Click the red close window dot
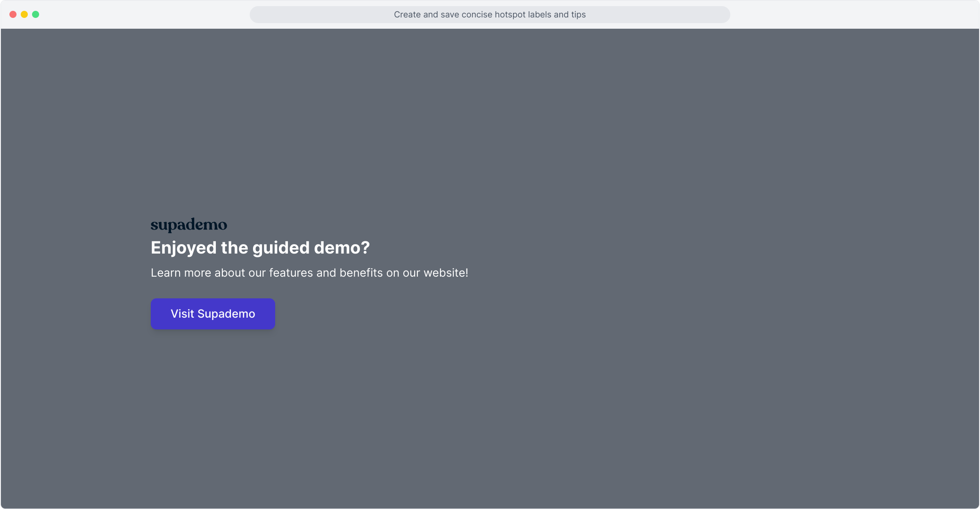This screenshot has height=509, width=980. (13, 15)
